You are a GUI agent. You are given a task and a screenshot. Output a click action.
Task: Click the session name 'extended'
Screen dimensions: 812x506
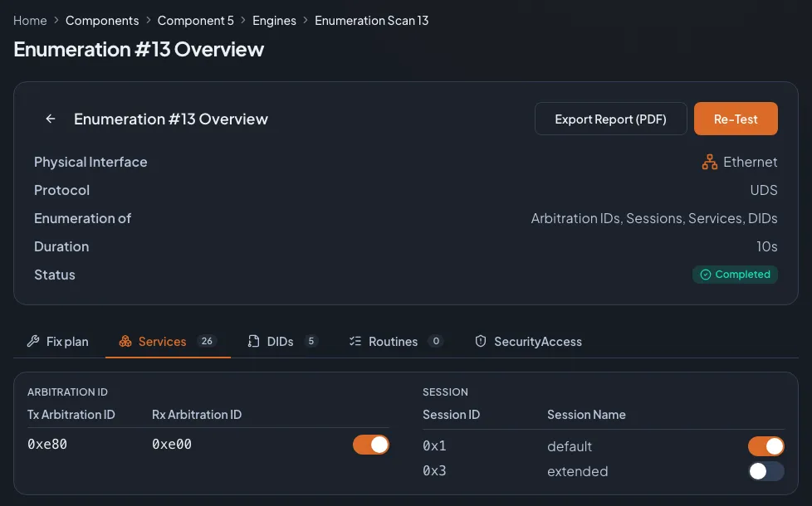coord(577,471)
